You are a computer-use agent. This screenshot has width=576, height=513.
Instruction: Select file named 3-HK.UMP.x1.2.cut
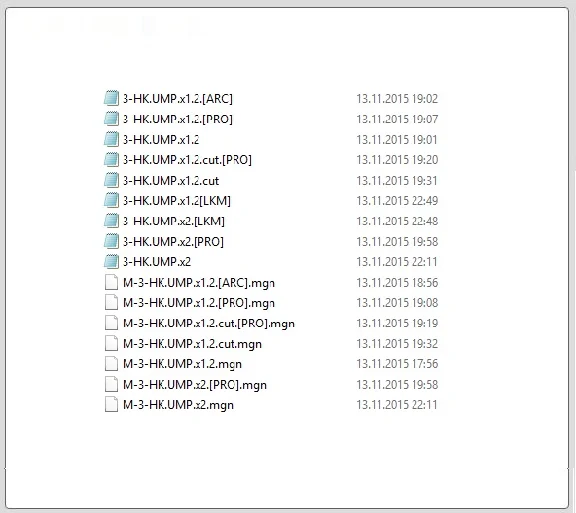point(171,180)
